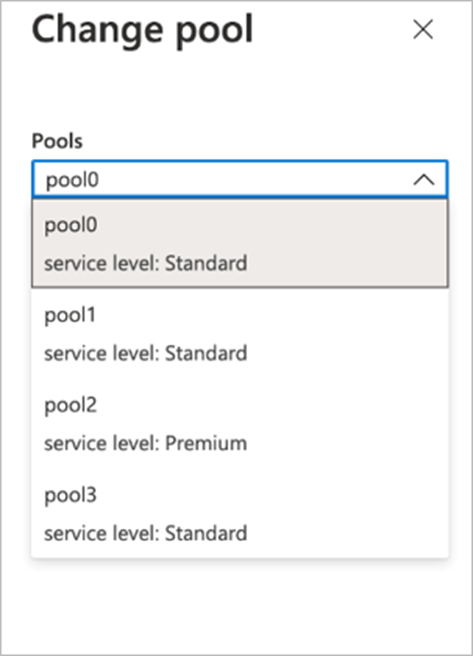Choose the pool1 option

click(x=240, y=333)
